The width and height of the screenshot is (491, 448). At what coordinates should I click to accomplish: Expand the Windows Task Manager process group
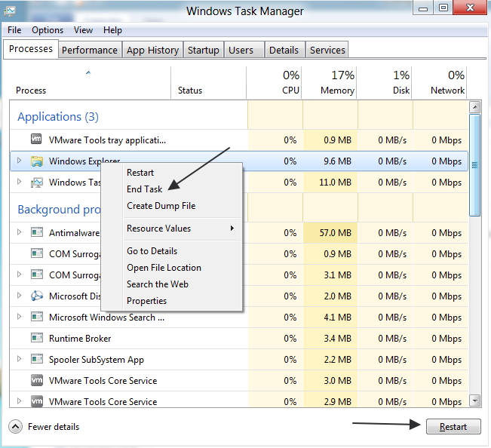pyautogui.click(x=19, y=182)
